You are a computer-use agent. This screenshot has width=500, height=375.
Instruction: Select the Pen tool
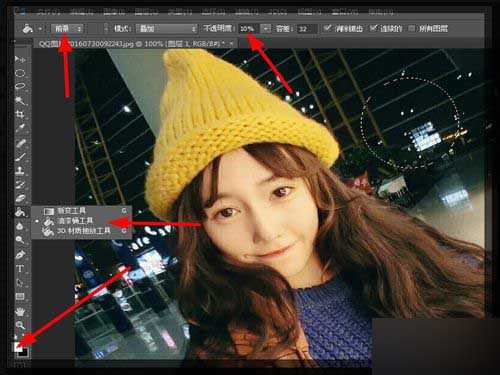pyautogui.click(x=20, y=255)
